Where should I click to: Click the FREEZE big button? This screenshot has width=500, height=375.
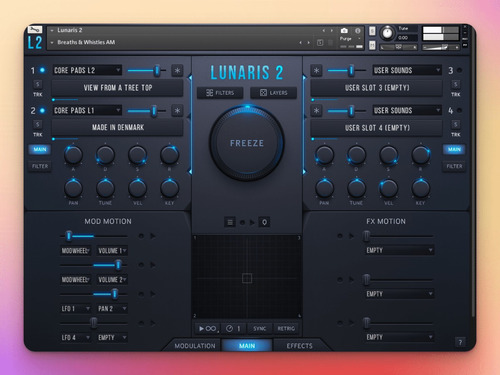click(x=247, y=143)
